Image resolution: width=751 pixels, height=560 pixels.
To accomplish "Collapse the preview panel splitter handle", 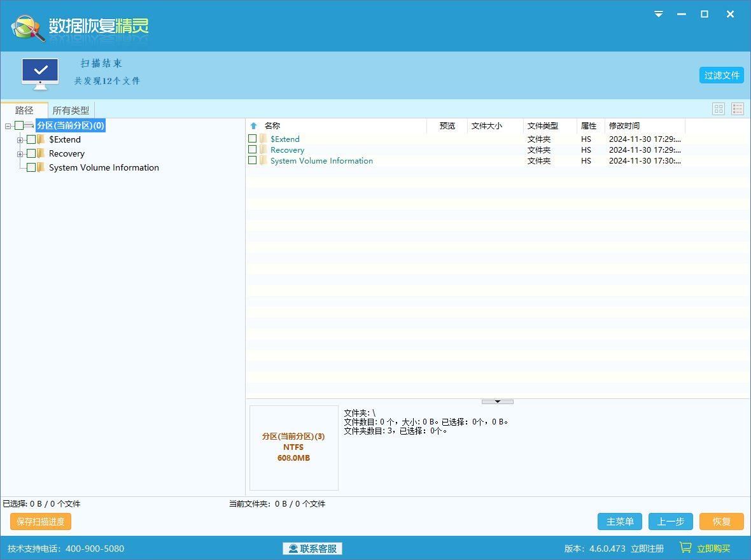I will (x=498, y=402).
